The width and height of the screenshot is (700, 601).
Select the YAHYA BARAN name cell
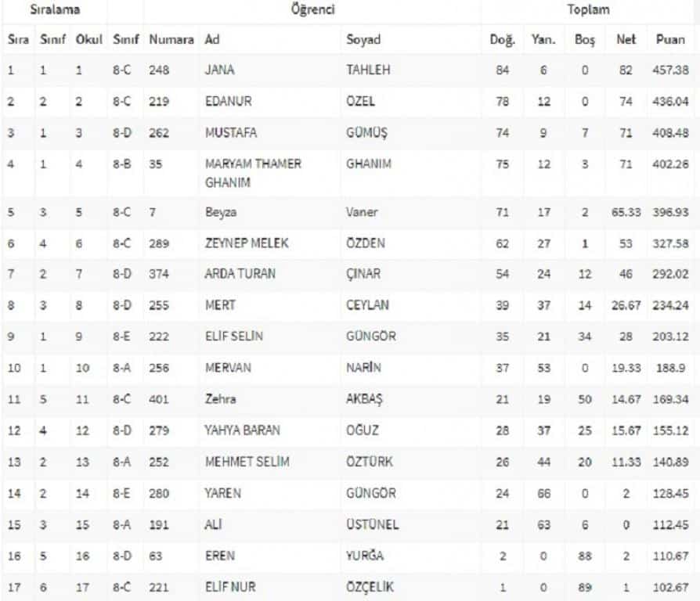coord(242,430)
